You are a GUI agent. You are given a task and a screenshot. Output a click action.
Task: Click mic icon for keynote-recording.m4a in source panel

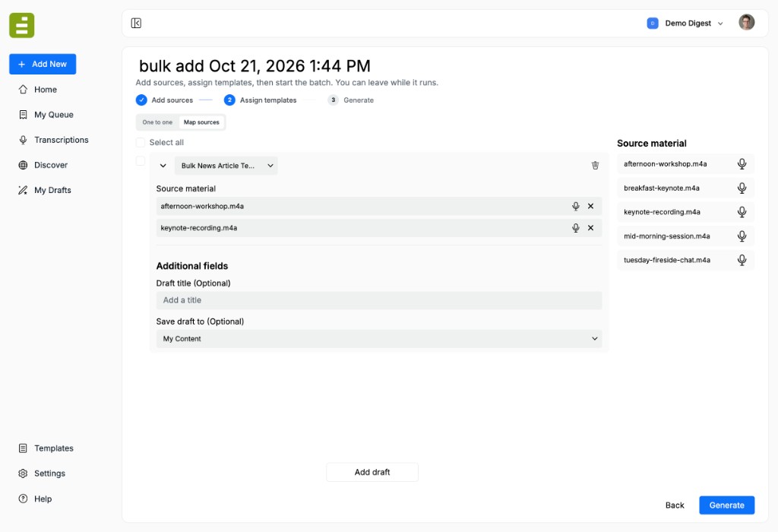(x=742, y=212)
